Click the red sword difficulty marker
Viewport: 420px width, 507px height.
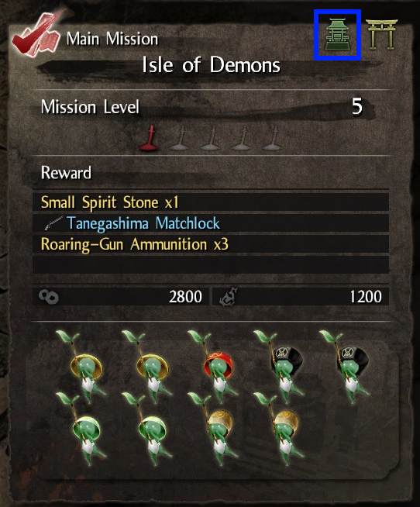click(x=150, y=139)
